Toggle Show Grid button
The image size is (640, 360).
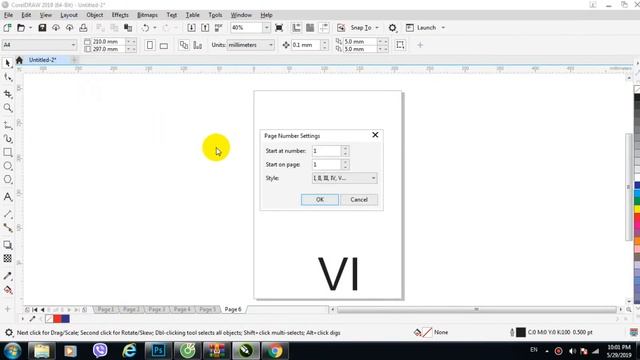310,28
